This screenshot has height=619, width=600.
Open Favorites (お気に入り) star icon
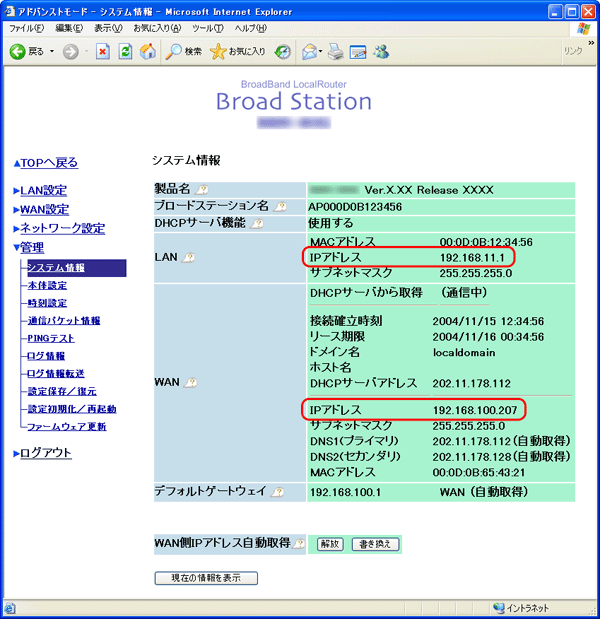pos(218,52)
